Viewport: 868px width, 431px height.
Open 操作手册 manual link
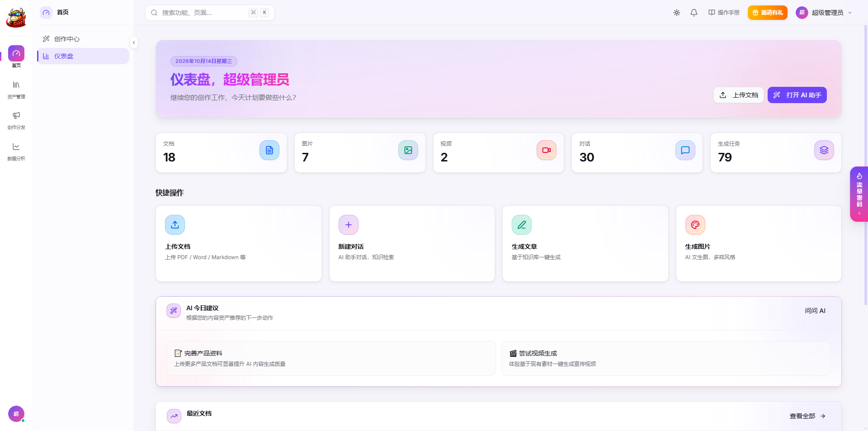coord(724,13)
